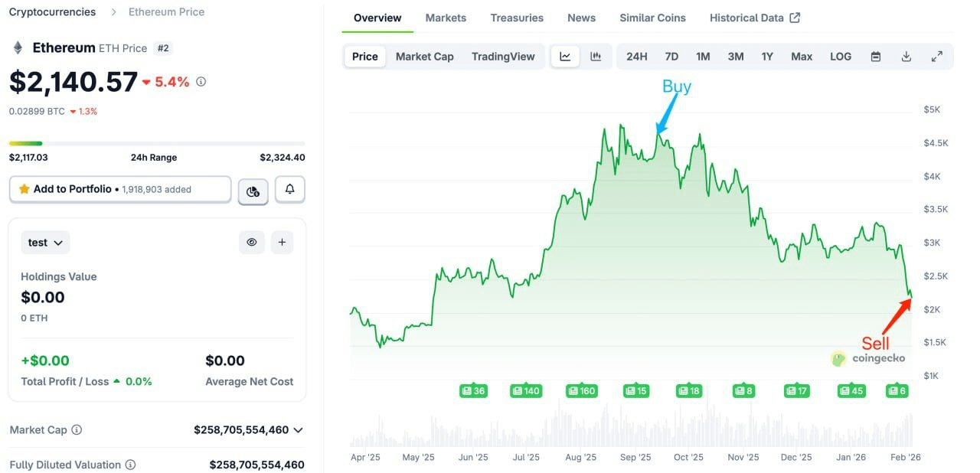
Task: Open the test portfolio dropdown
Action: [x=45, y=243]
